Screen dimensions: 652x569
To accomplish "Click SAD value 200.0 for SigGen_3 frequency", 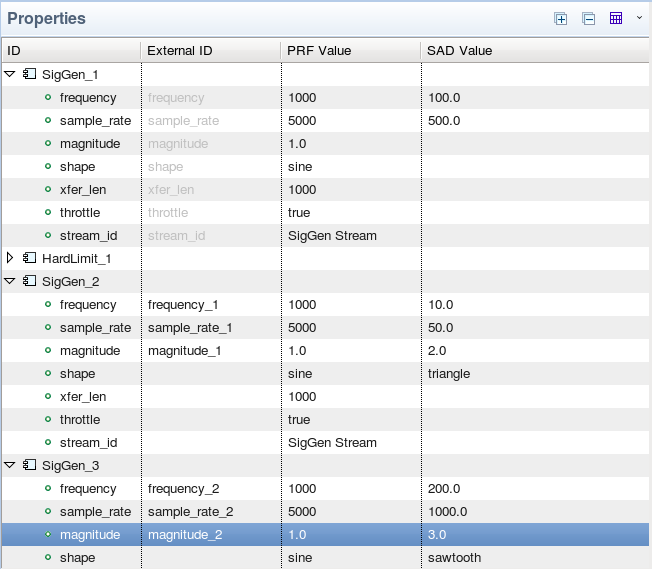I will (444, 489).
